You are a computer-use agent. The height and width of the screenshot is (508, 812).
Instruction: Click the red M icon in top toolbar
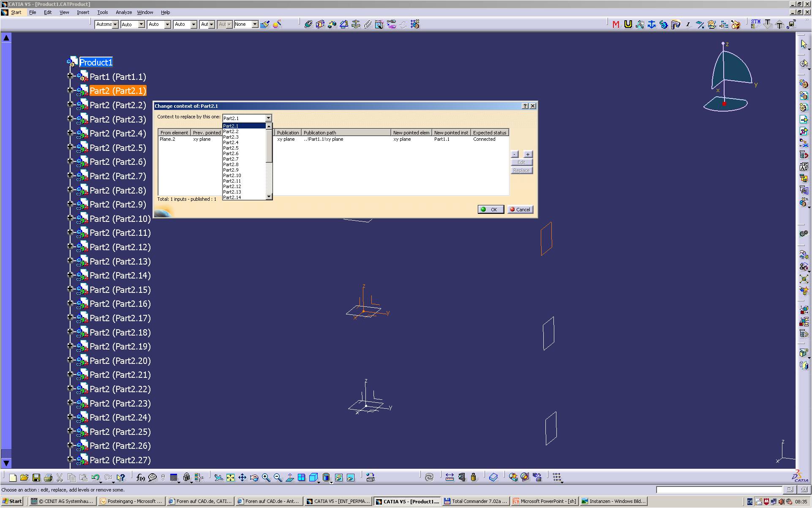tap(616, 25)
